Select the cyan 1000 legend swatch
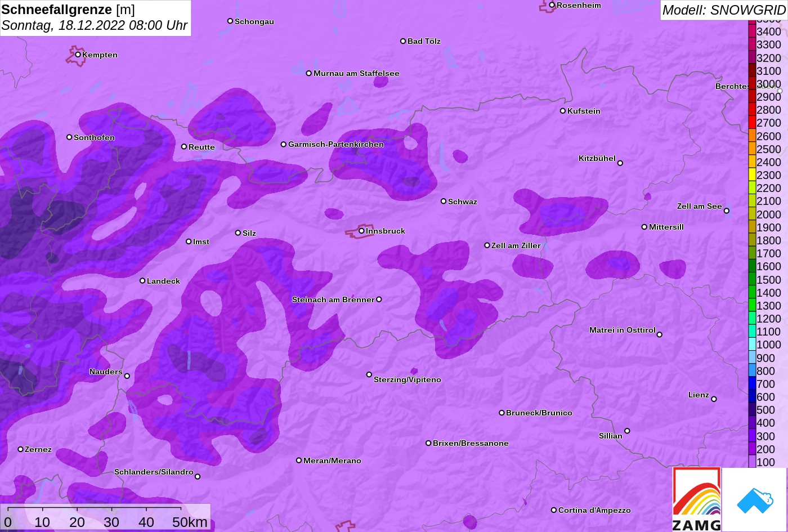Screen dimensions: 788x532 click(x=752, y=345)
